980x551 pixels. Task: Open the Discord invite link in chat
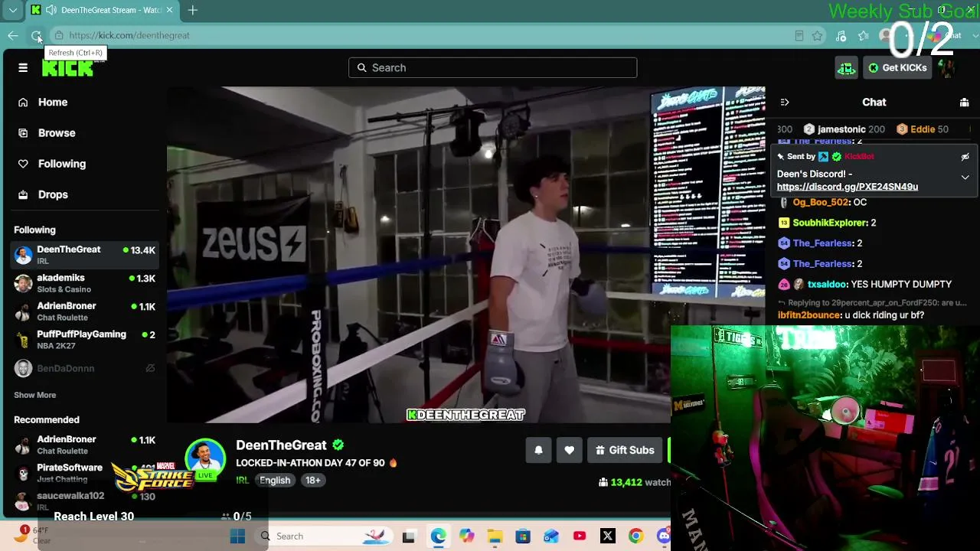(848, 187)
